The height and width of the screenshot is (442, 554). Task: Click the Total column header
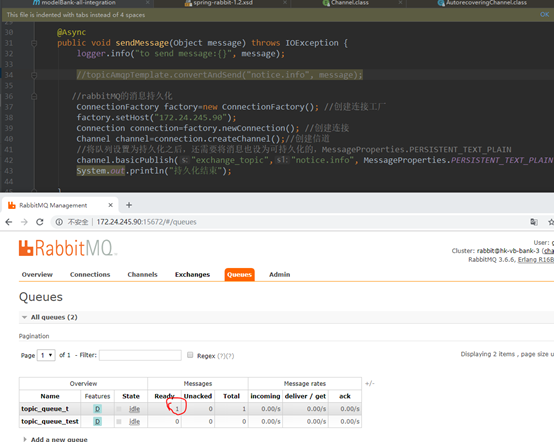pos(231,396)
